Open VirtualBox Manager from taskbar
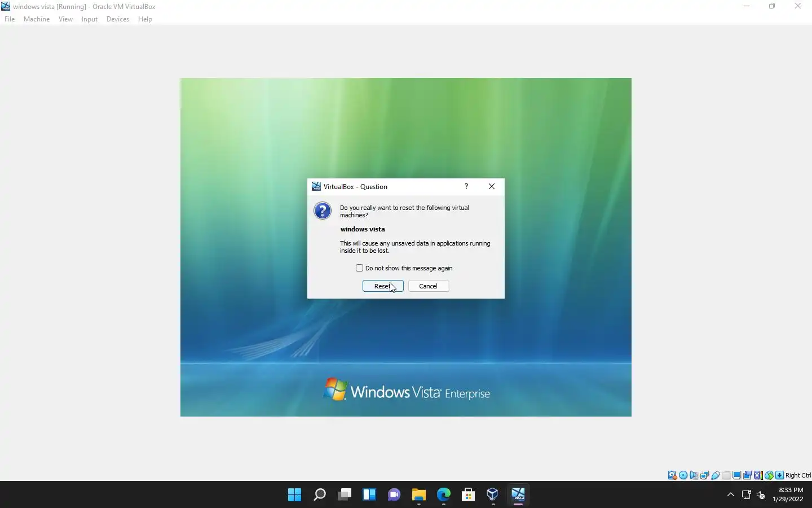Screen dimensions: 812x508 (x=493, y=495)
